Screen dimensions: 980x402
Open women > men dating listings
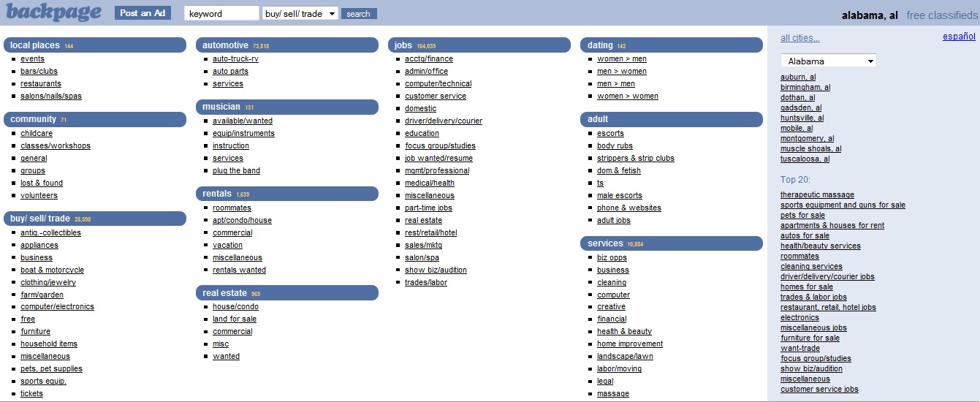click(x=622, y=59)
